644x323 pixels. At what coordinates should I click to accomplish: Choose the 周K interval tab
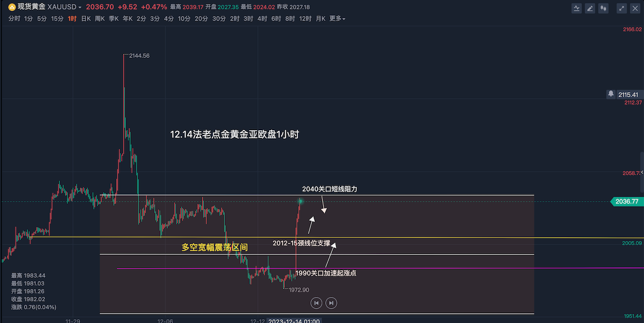pos(100,19)
